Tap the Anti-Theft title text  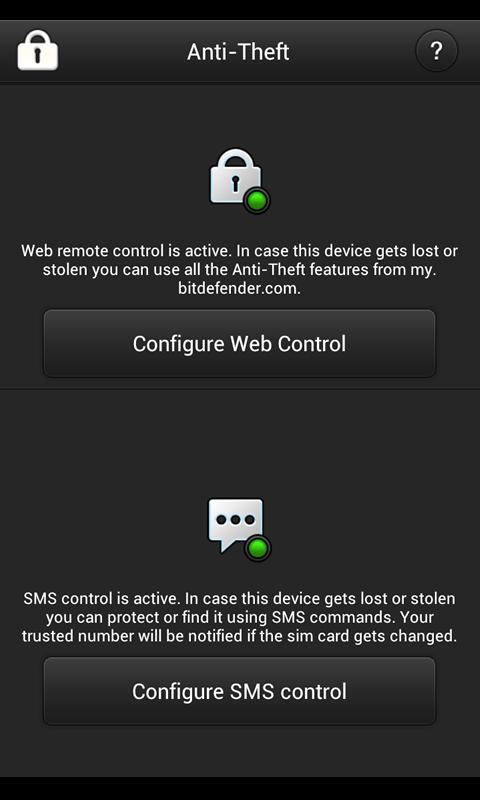[238, 52]
